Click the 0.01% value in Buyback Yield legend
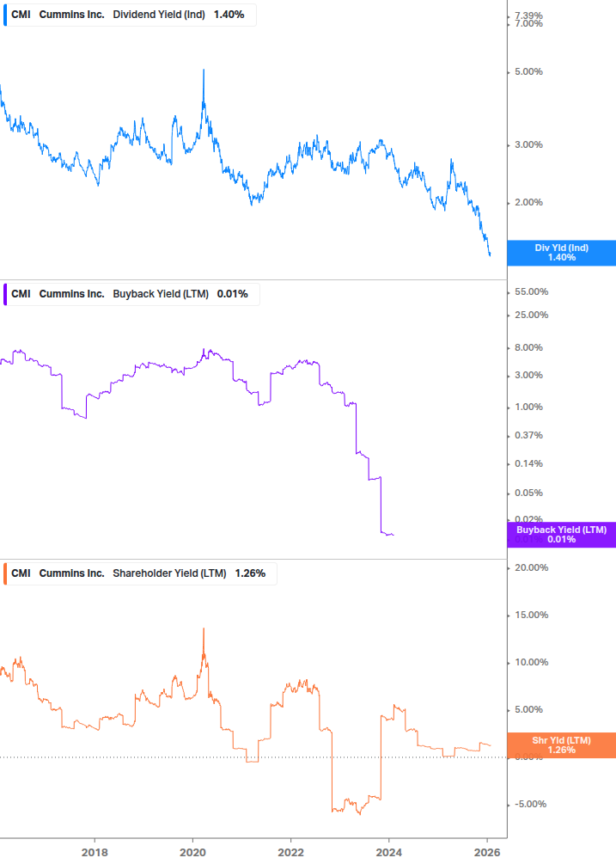The image size is (616, 864). [x=232, y=294]
